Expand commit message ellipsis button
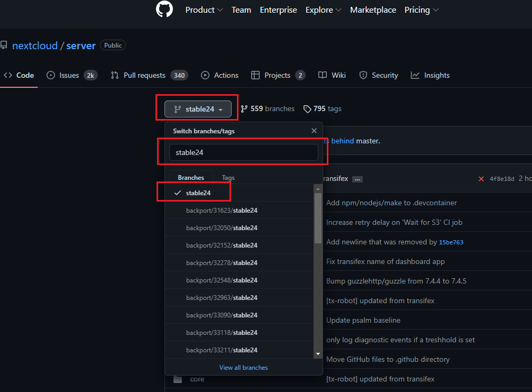The image size is (532, 392). pyautogui.click(x=357, y=179)
